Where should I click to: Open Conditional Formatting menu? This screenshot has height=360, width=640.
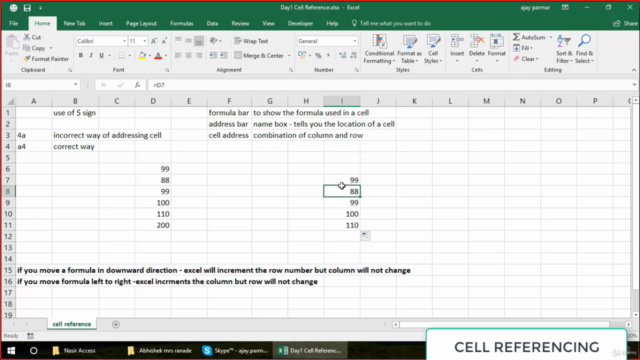pos(379,49)
